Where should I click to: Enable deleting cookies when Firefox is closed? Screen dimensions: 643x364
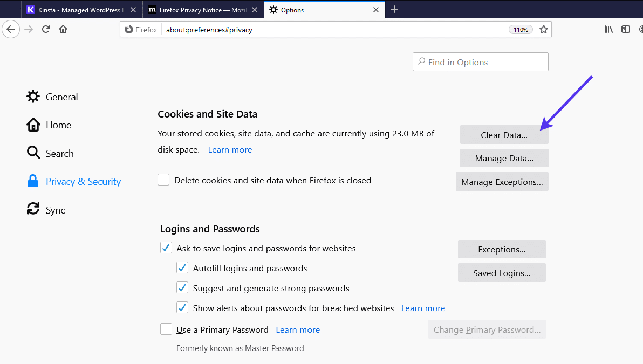tap(163, 180)
